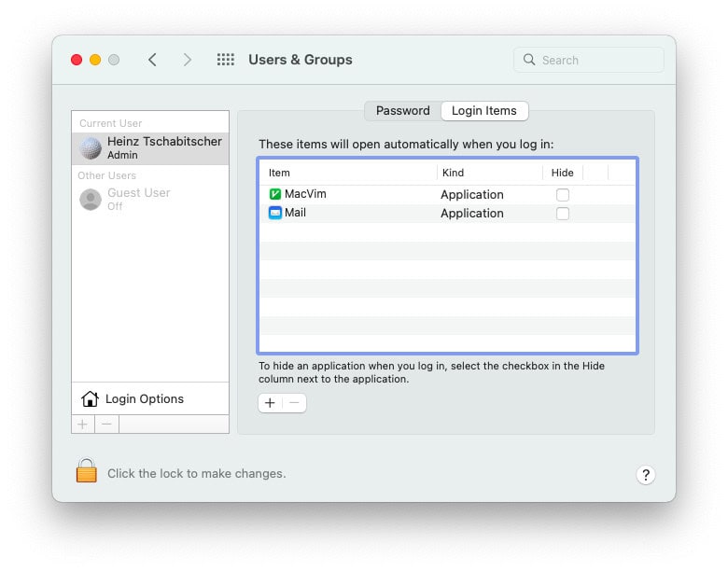728x571 pixels.
Task: Click the Item column header
Action: click(279, 173)
